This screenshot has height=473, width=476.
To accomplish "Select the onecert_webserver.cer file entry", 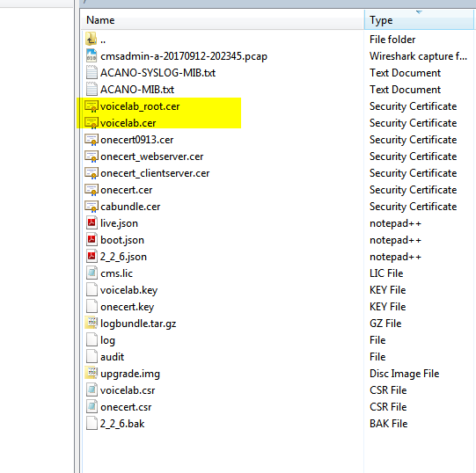I will (152, 156).
